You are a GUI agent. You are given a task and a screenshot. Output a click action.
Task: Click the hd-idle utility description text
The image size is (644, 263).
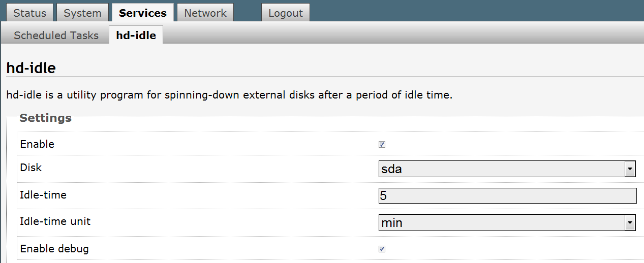point(229,95)
